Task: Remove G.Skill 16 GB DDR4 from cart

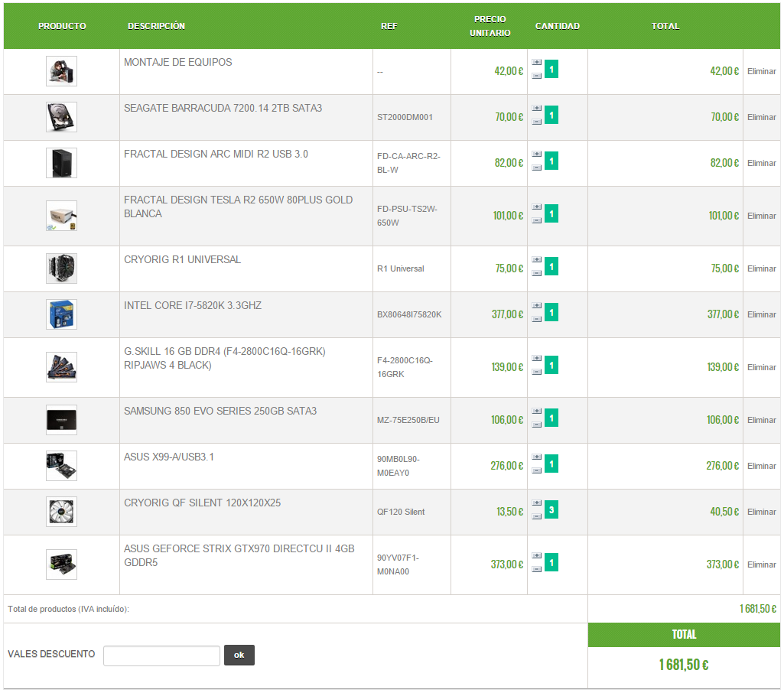Action: (x=762, y=367)
